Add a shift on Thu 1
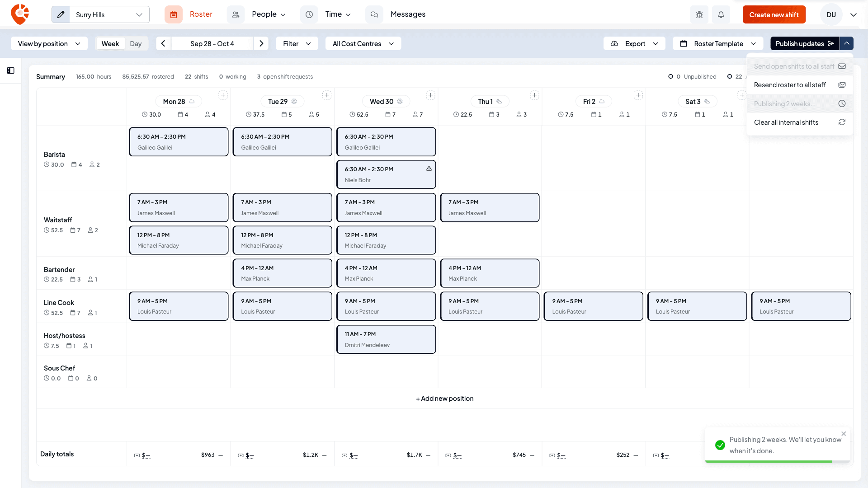Image resolution: width=868 pixels, height=488 pixels. (534, 95)
